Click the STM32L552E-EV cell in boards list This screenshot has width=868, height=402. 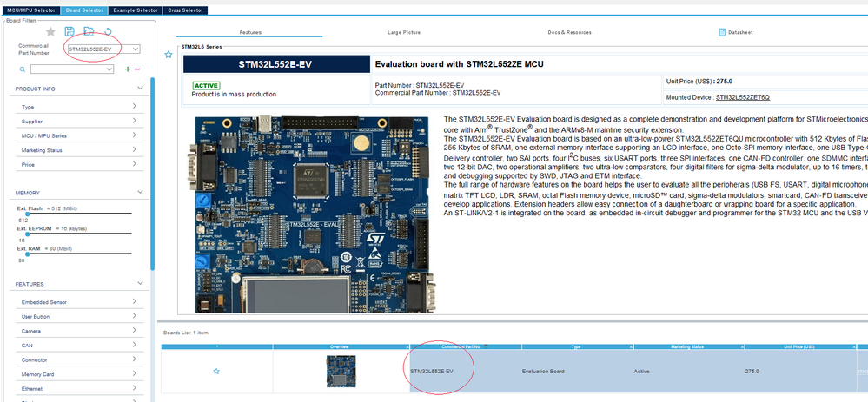(x=466, y=371)
